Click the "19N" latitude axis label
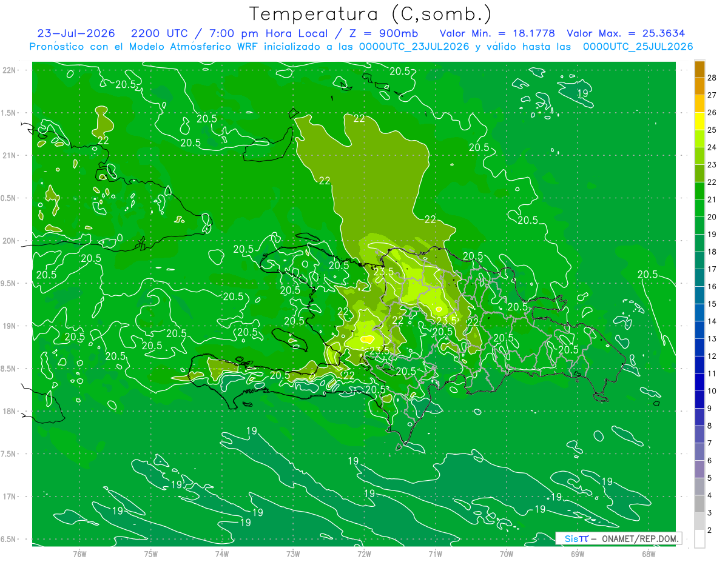 pos(10,326)
